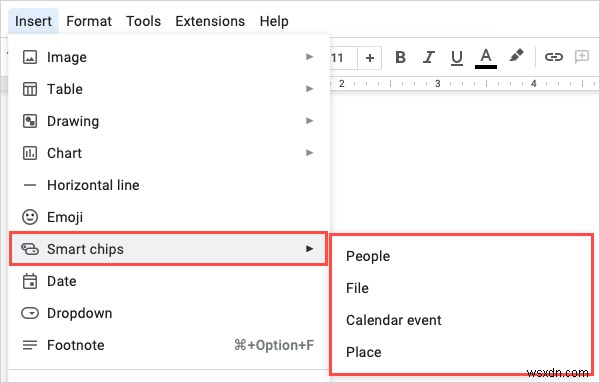Open the Format menu

pyautogui.click(x=89, y=21)
